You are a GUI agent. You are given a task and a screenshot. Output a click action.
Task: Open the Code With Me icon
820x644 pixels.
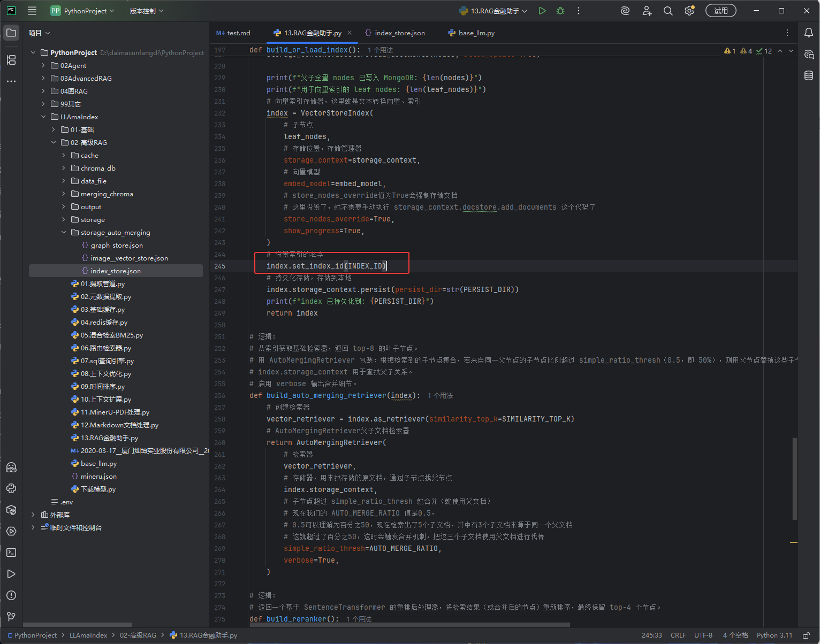click(x=647, y=11)
